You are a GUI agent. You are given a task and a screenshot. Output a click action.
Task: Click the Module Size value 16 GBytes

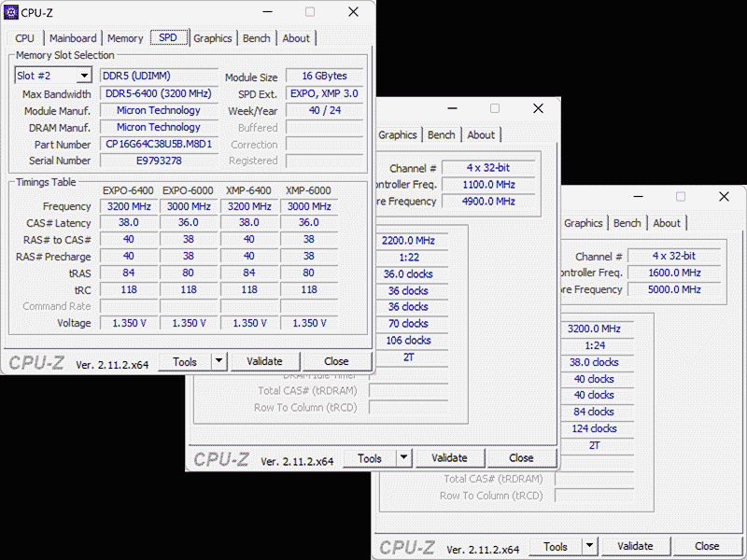324,76
